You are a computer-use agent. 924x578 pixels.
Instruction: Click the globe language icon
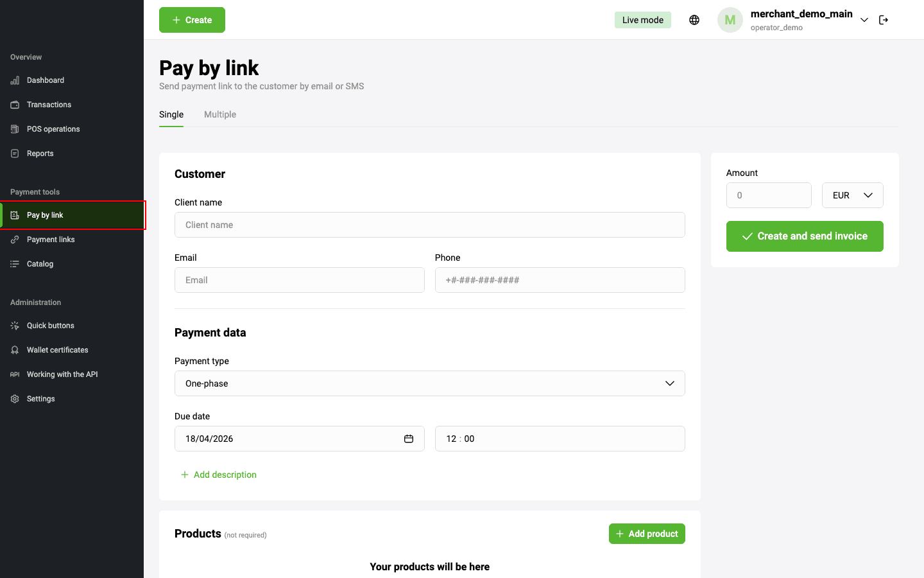(694, 20)
